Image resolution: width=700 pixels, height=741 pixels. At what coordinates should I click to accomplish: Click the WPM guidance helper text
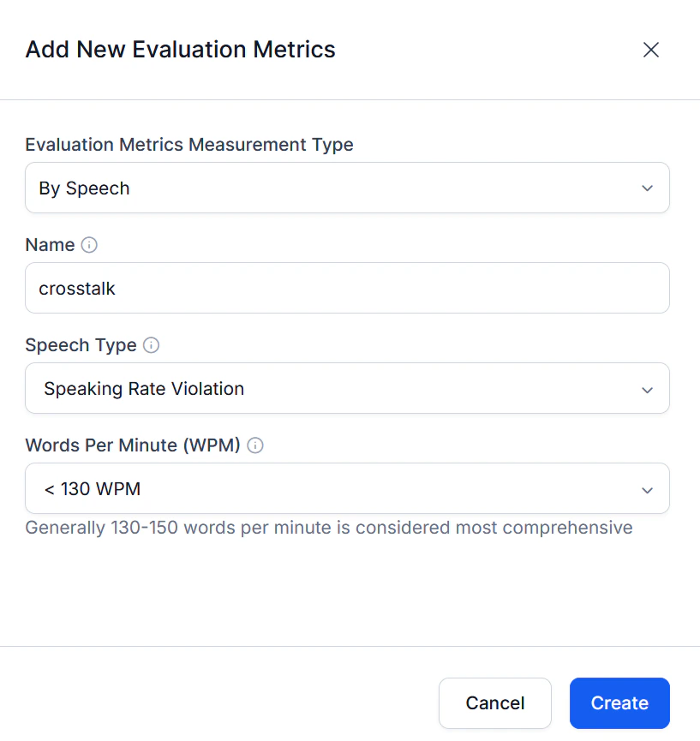329,528
